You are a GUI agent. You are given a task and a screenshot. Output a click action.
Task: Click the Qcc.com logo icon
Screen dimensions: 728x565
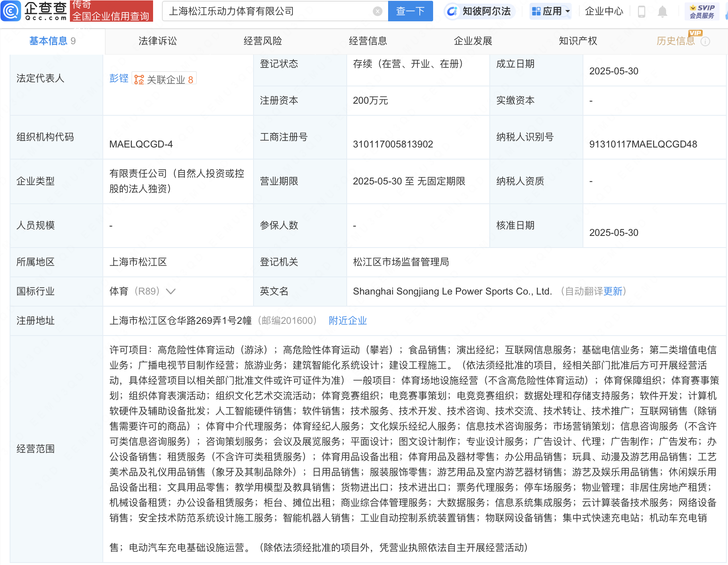(11, 11)
